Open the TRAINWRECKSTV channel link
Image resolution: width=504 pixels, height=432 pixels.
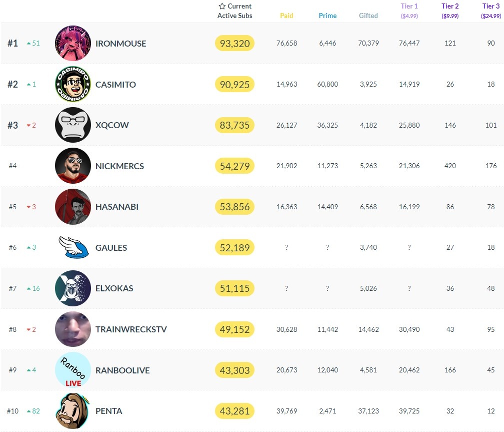click(131, 329)
